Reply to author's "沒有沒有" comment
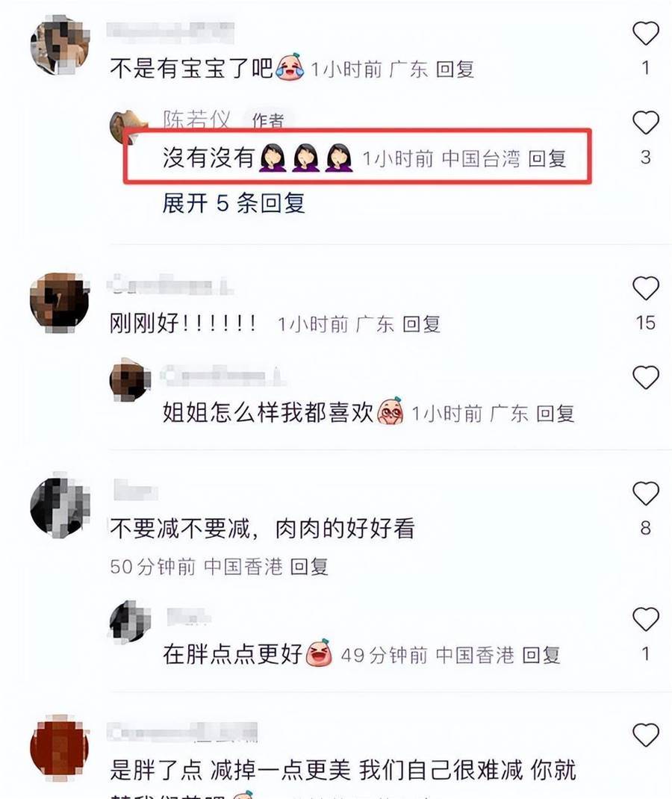Image resolution: width=672 pixels, height=799 pixels. pyautogui.click(x=547, y=158)
